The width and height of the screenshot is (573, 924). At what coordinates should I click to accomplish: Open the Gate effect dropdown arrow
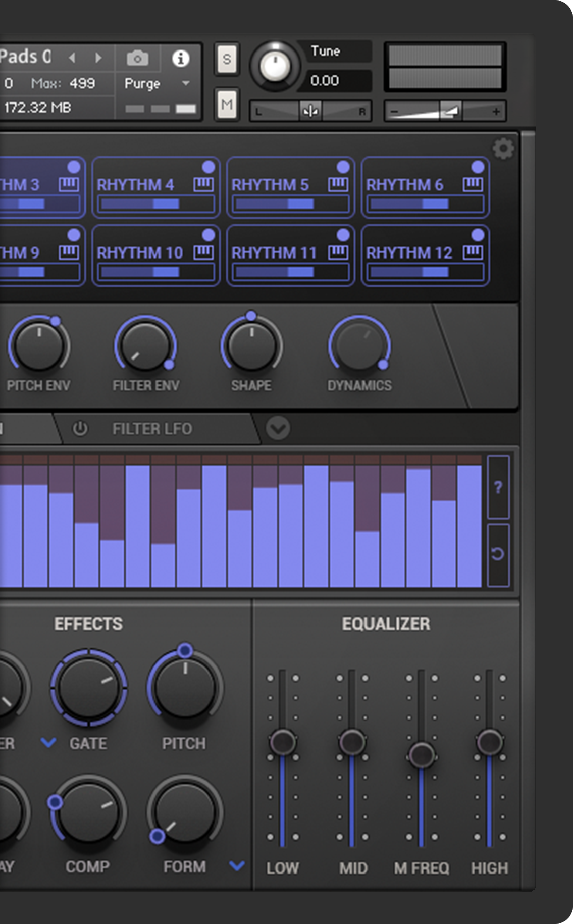48,743
